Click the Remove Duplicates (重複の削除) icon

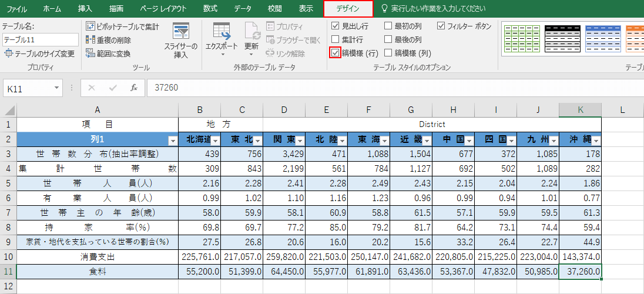pos(90,40)
